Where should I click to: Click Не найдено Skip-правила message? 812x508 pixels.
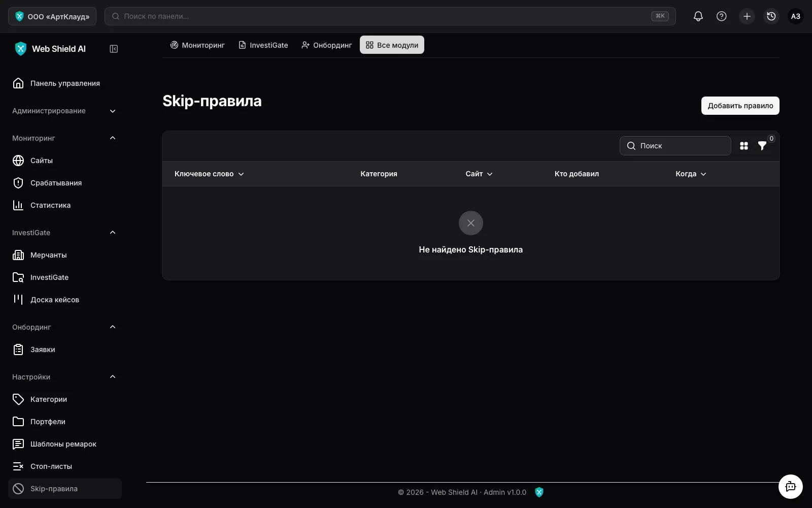[x=471, y=249]
